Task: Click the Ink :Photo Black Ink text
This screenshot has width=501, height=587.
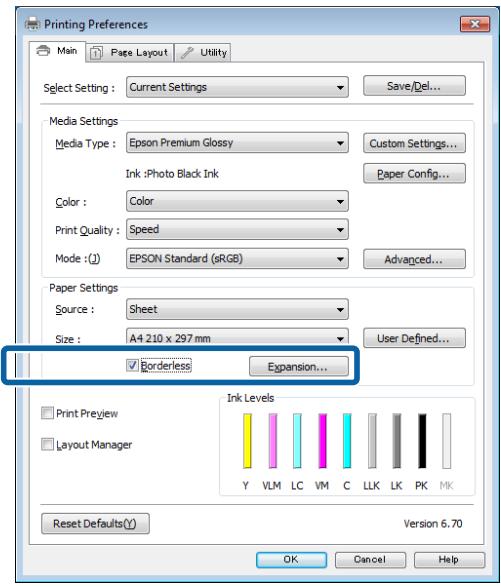Action: click(x=172, y=174)
